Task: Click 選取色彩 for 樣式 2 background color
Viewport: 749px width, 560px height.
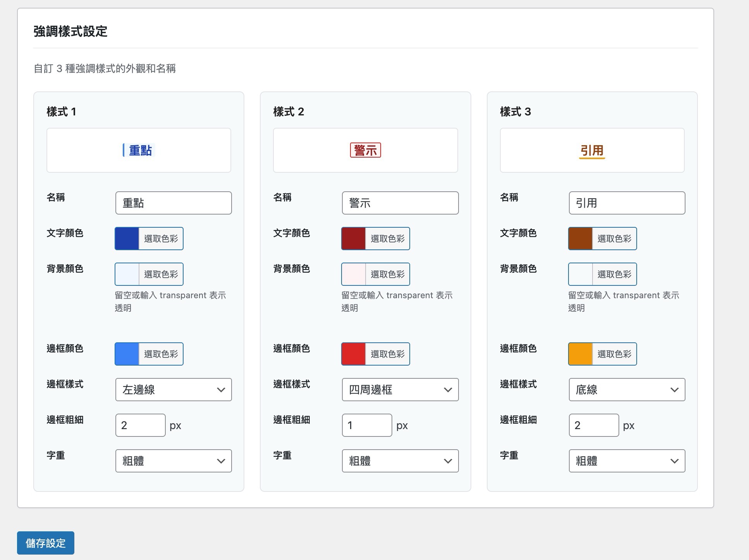Action: click(x=387, y=274)
